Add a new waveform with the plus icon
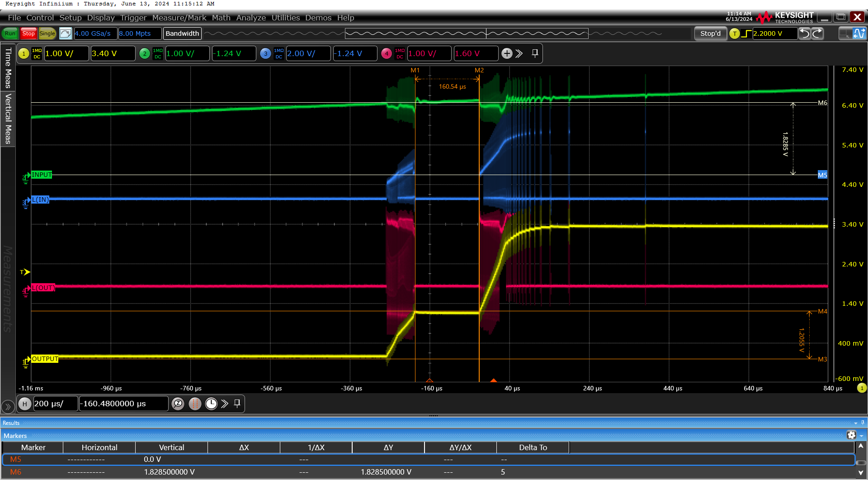The image size is (868, 480). (x=507, y=53)
